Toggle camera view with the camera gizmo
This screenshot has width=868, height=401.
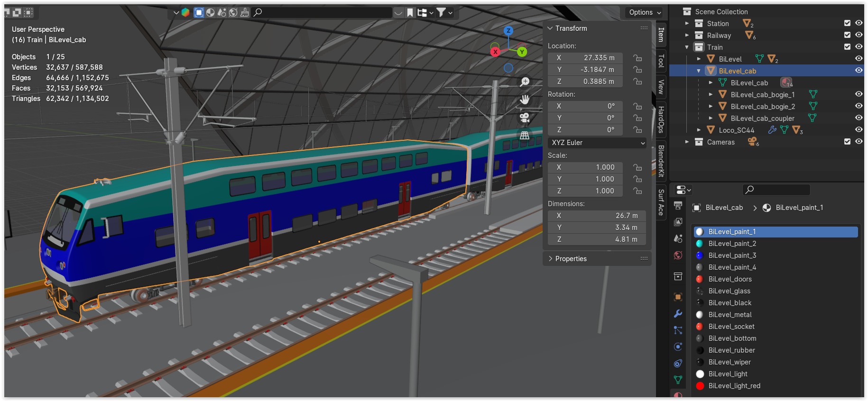(525, 118)
